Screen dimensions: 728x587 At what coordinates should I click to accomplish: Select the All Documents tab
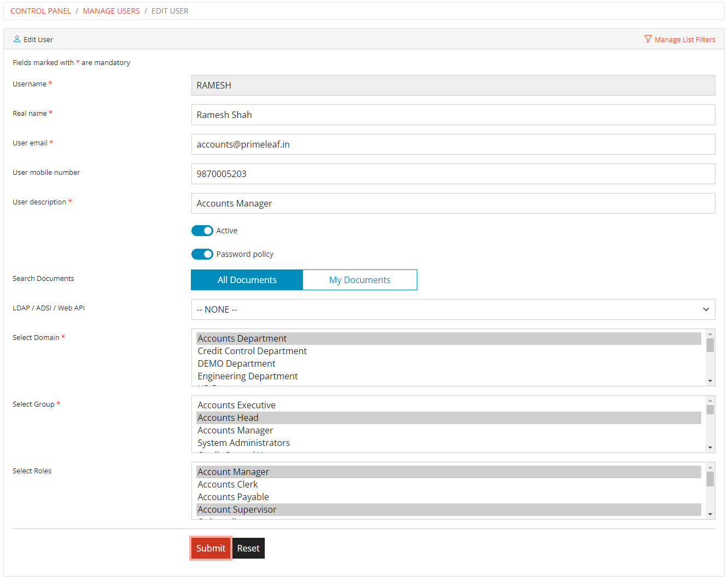247,279
